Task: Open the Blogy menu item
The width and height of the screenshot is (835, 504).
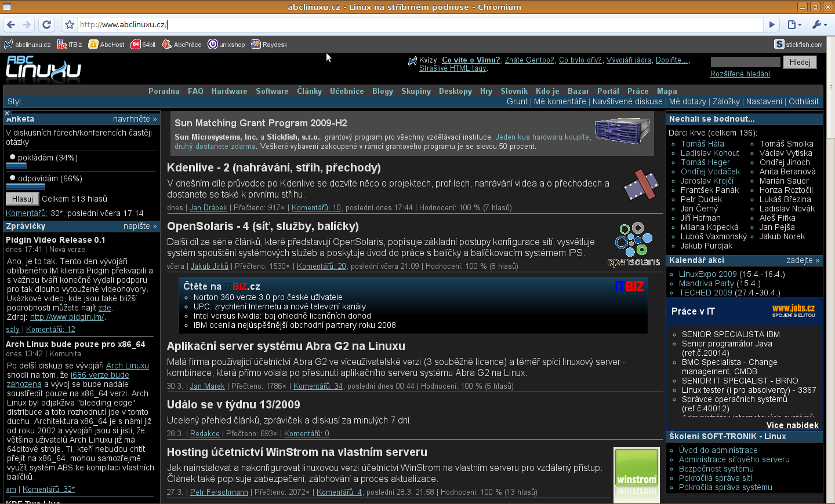Action: point(383,91)
